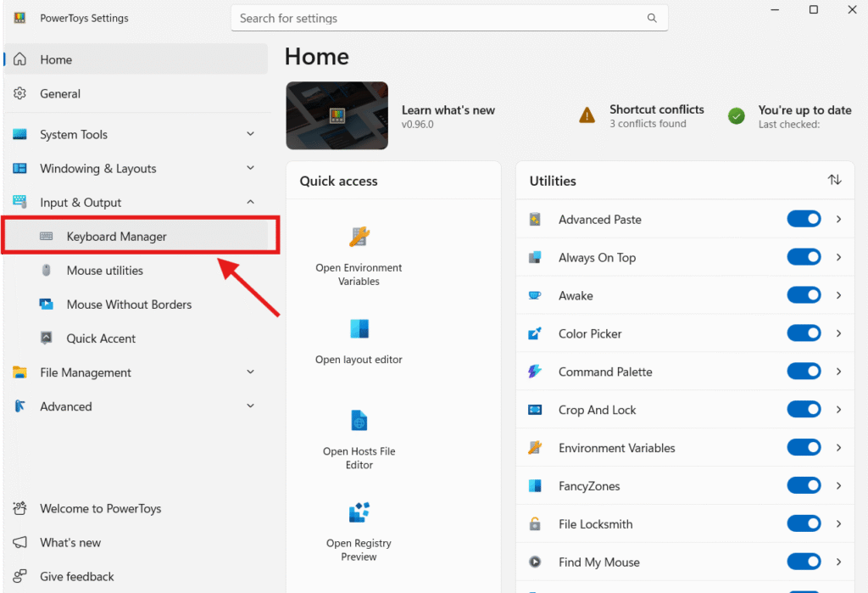Click the Open Environment Variables quick access icon

[359, 237]
